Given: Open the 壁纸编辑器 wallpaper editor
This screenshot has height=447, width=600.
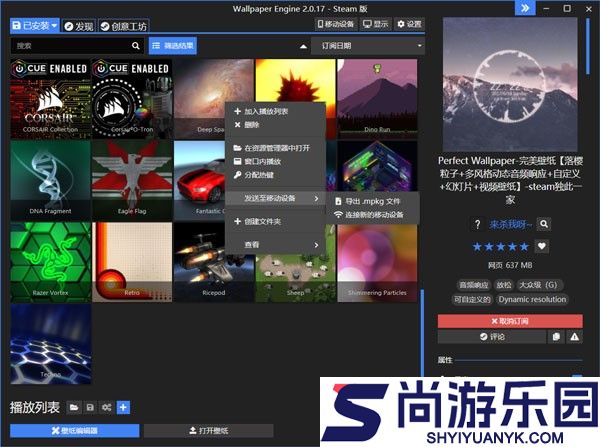Looking at the screenshot, I should (x=75, y=431).
